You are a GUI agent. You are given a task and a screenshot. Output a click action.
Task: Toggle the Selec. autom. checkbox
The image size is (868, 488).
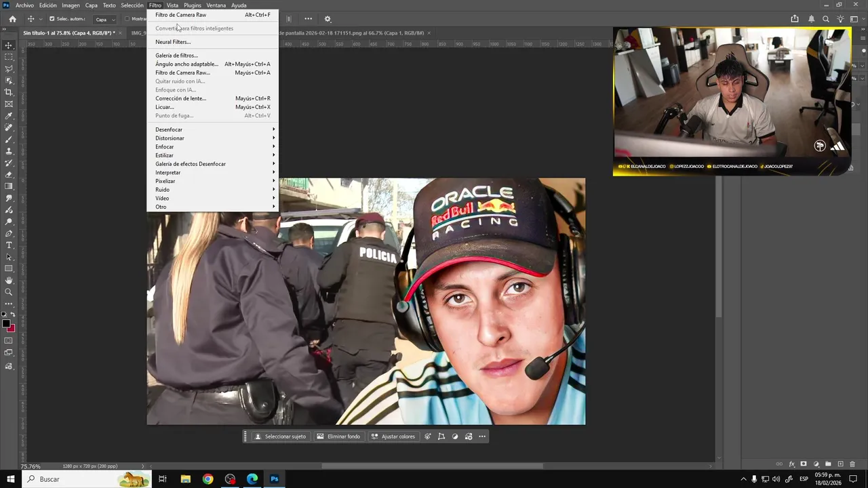[x=52, y=19]
